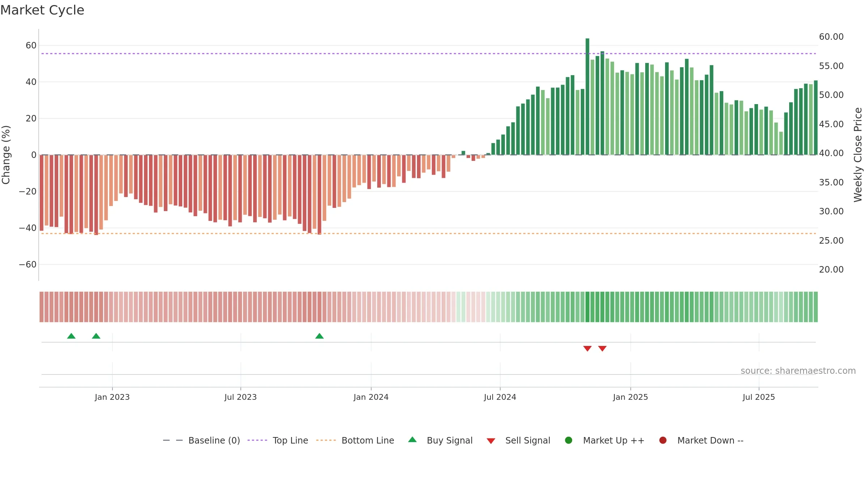Click the green Buy Signal legend triangle icon
This screenshot has width=868, height=488.
point(412,440)
